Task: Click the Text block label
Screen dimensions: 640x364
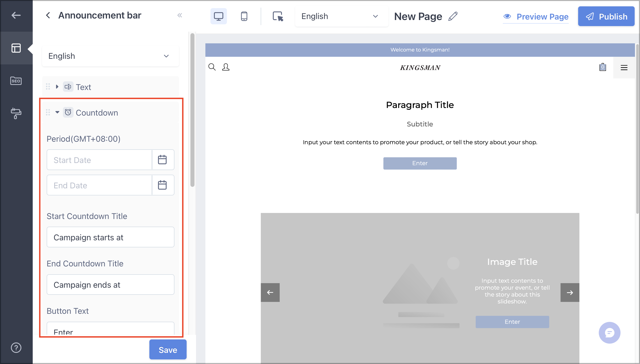Action: pos(83,87)
